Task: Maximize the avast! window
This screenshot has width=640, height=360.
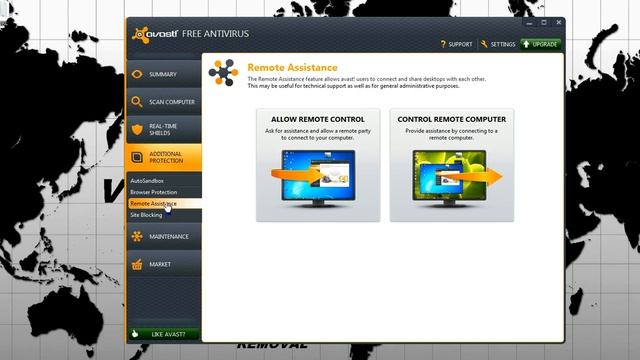Action: click(544, 22)
